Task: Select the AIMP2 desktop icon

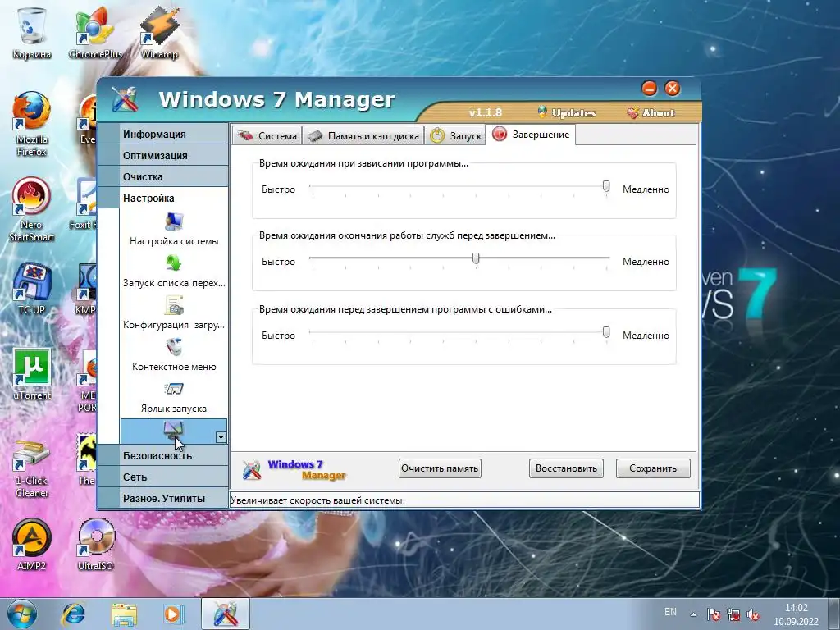Action: [32, 545]
